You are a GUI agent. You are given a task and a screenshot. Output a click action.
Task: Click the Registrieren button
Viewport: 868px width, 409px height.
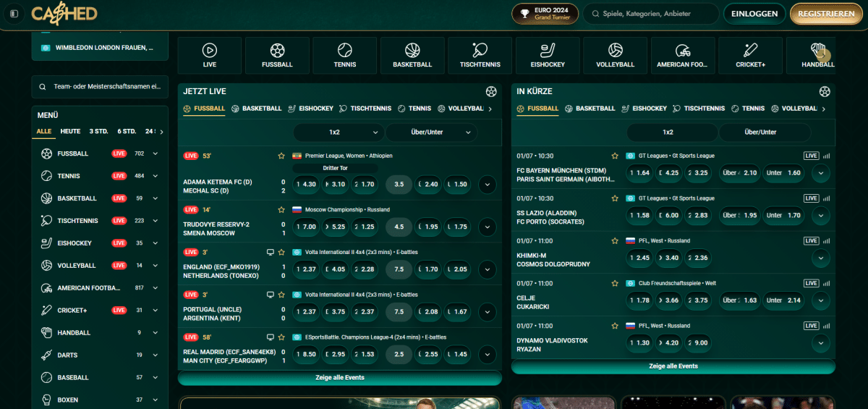(x=826, y=14)
